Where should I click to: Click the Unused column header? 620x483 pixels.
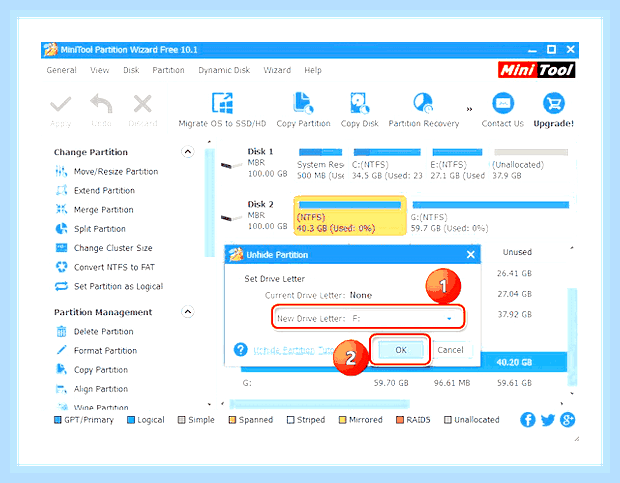click(517, 252)
